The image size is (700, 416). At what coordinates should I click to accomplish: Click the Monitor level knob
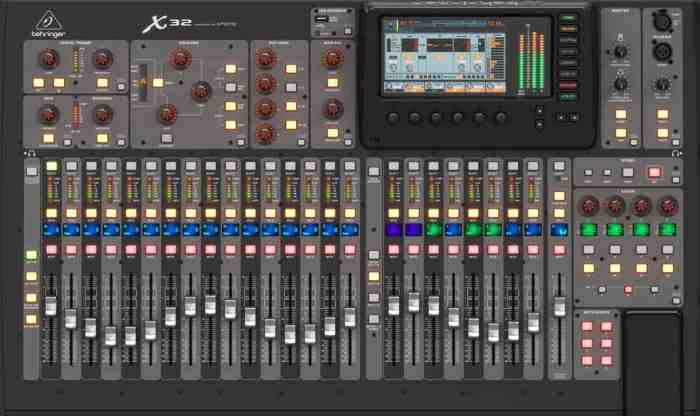[620, 52]
